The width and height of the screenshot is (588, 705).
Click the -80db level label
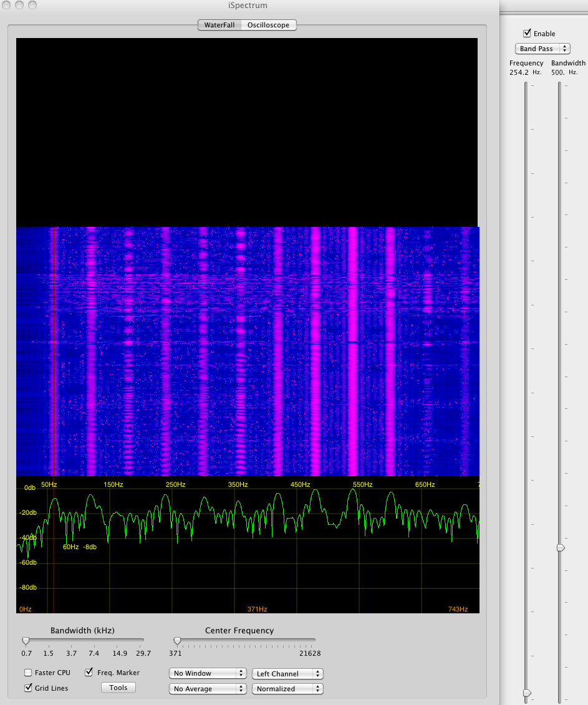coord(28,587)
